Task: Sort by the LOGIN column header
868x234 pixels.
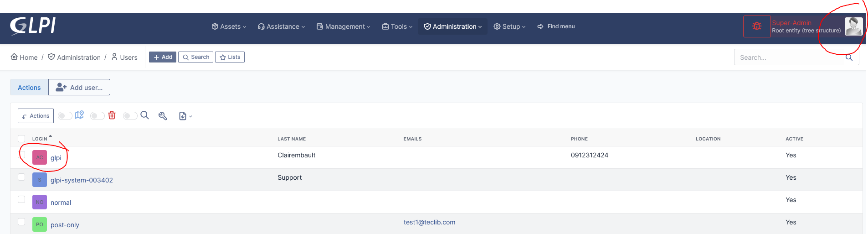Action: (x=40, y=139)
